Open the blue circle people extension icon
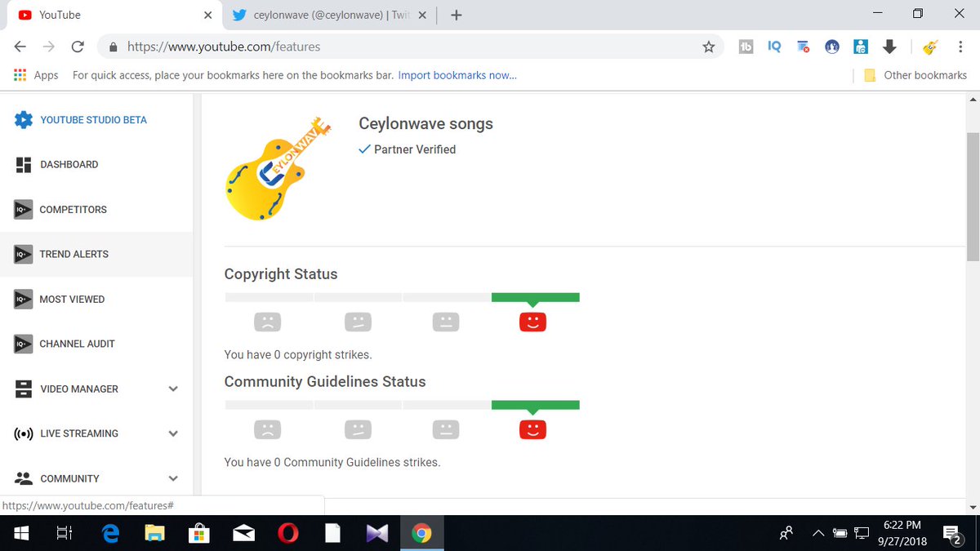The width and height of the screenshot is (980, 551). (x=832, y=47)
